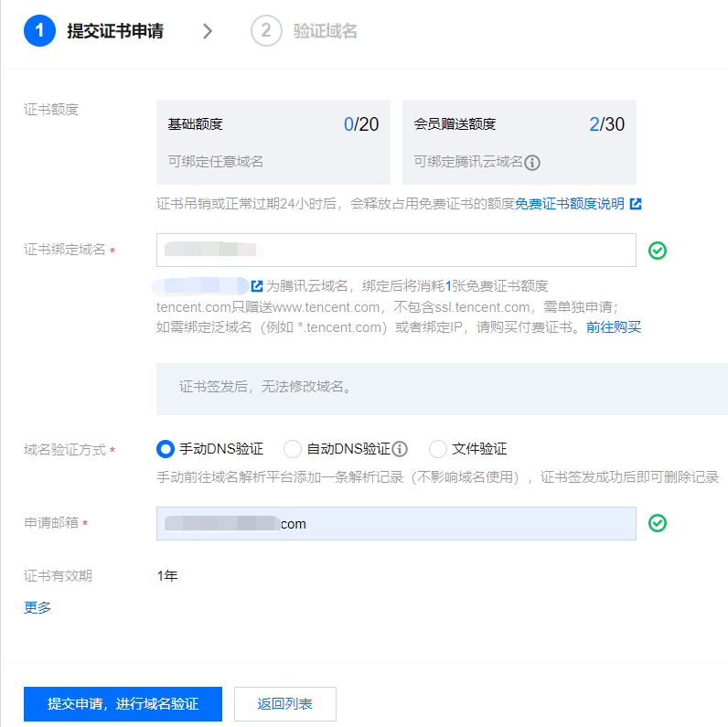Select 文件验证 radio button
This screenshot has height=727, width=728.
[x=438, y=449]
